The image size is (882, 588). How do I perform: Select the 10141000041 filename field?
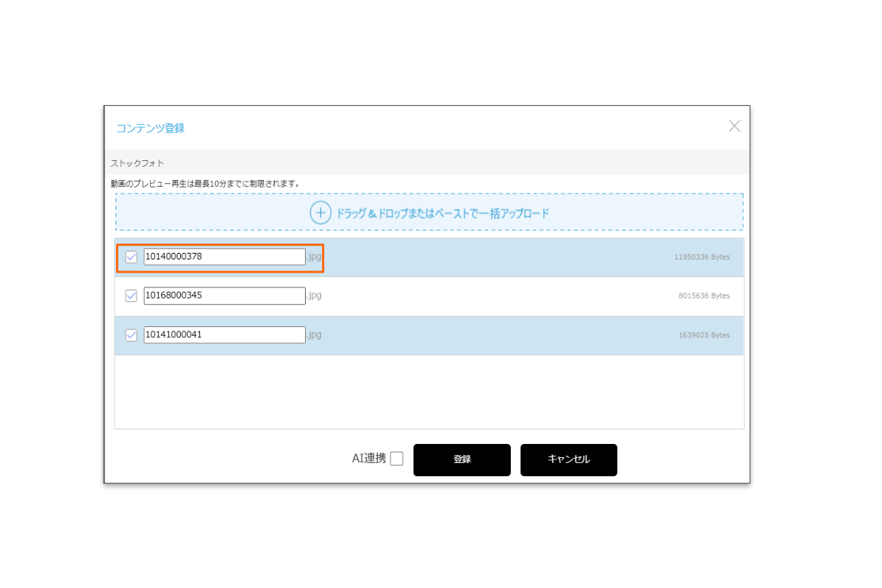[x=224, y=334]
